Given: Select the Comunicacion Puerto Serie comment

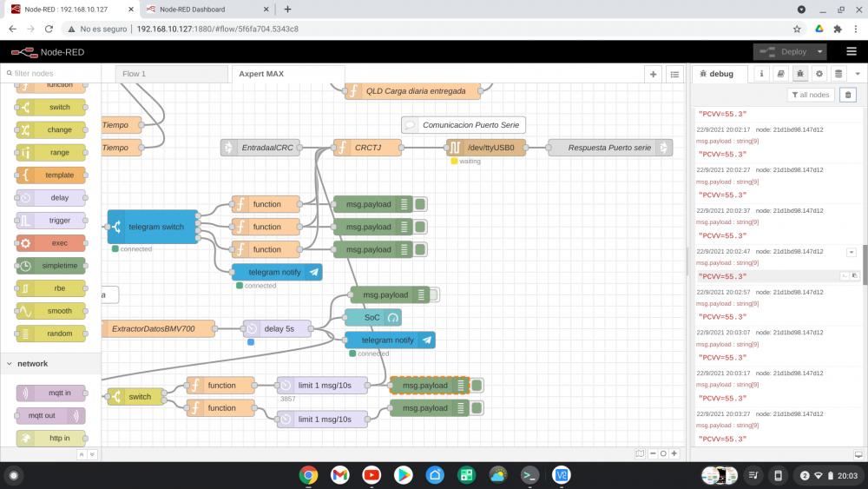Looking at the screenshot, I should 464,125.
